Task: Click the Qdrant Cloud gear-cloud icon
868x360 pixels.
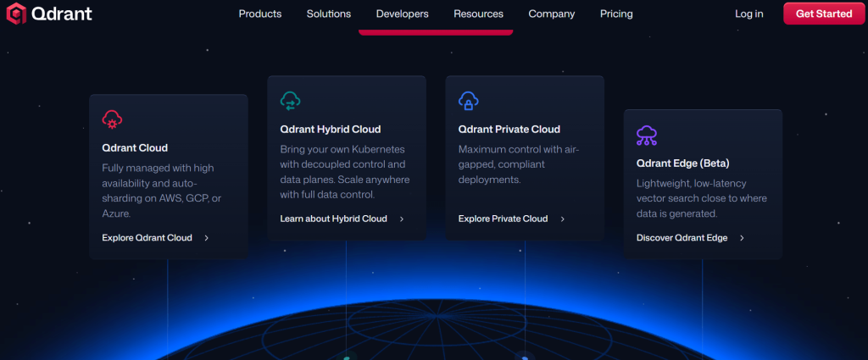Action: [x=113, y=119]
